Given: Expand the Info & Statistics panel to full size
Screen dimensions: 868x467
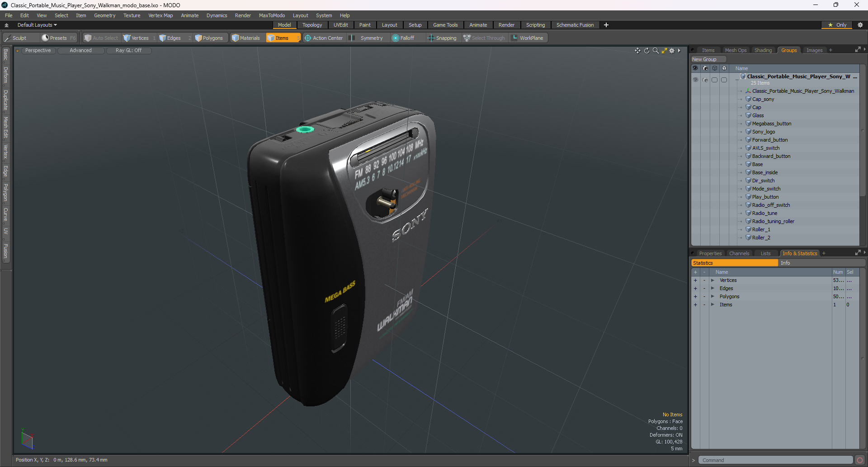Looking at the screenshot, I should click(x=858, y=253).
